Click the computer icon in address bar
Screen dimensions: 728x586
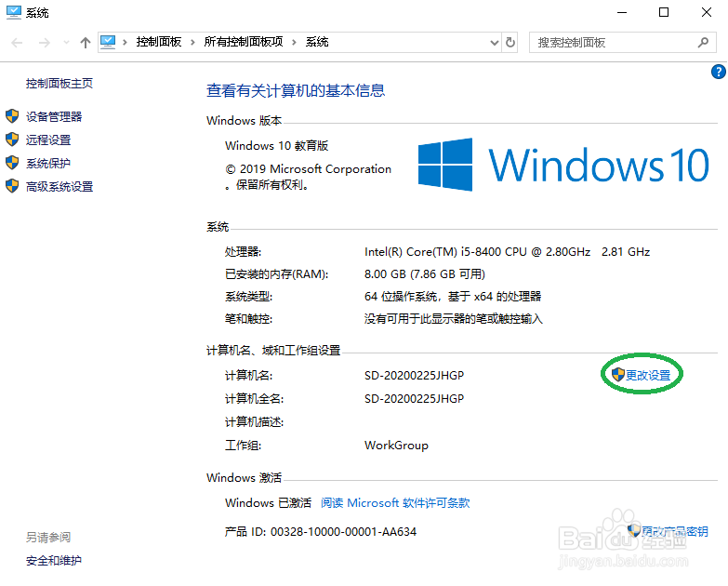click(x=108, y=42)
